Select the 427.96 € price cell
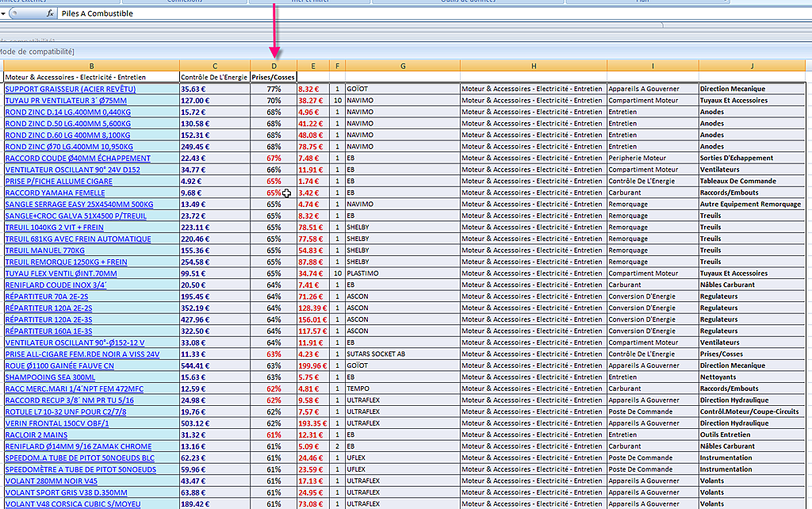This screenshot has height=509, width=812. pos(215,320)
